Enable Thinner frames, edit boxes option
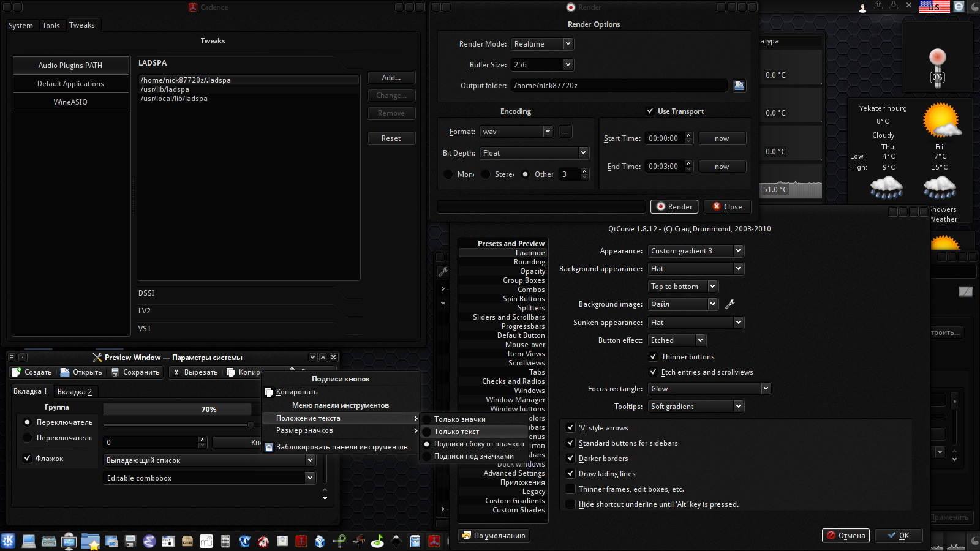 (571, 489)
